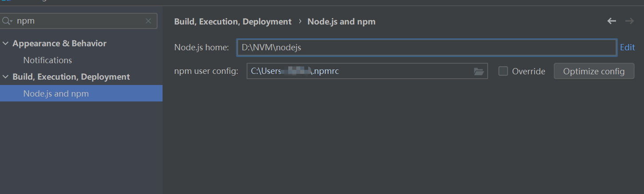Enable the Override checkbox
Viewport: 644px width, 194px height.
pos(503,71)
